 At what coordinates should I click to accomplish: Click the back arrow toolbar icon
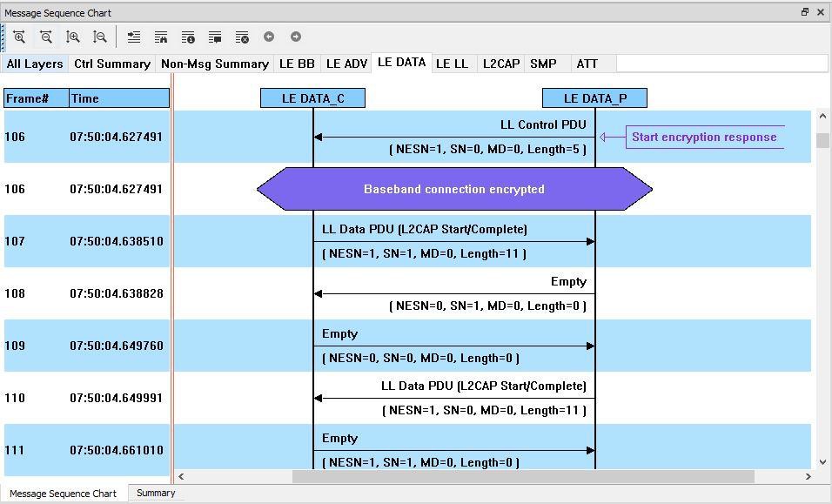point(269,37)
